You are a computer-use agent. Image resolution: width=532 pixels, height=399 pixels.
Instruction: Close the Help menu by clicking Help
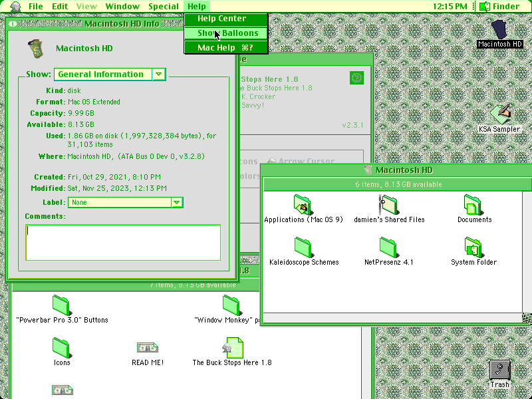coord(197,7)
